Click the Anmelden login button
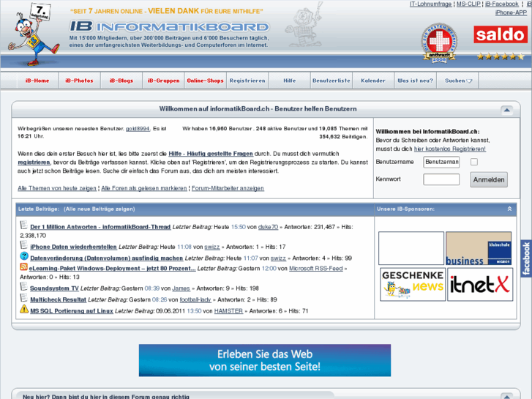532x399 pixels. [x=489, y=179]
